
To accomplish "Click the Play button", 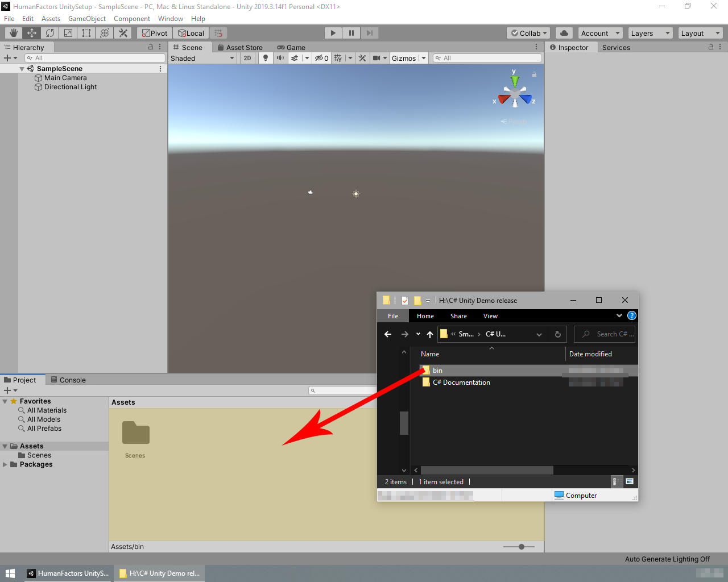I will pos(333,33).
